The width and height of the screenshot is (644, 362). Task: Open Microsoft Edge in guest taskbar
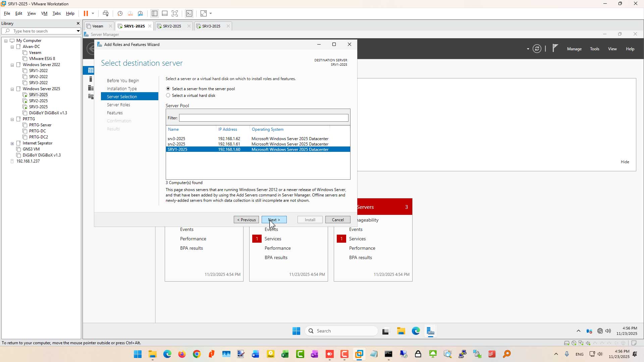[416, 331]
